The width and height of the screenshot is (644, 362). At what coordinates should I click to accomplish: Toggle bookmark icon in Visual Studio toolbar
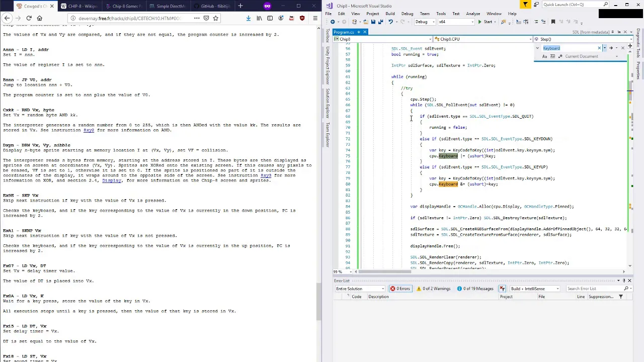(x=553, y=22)
